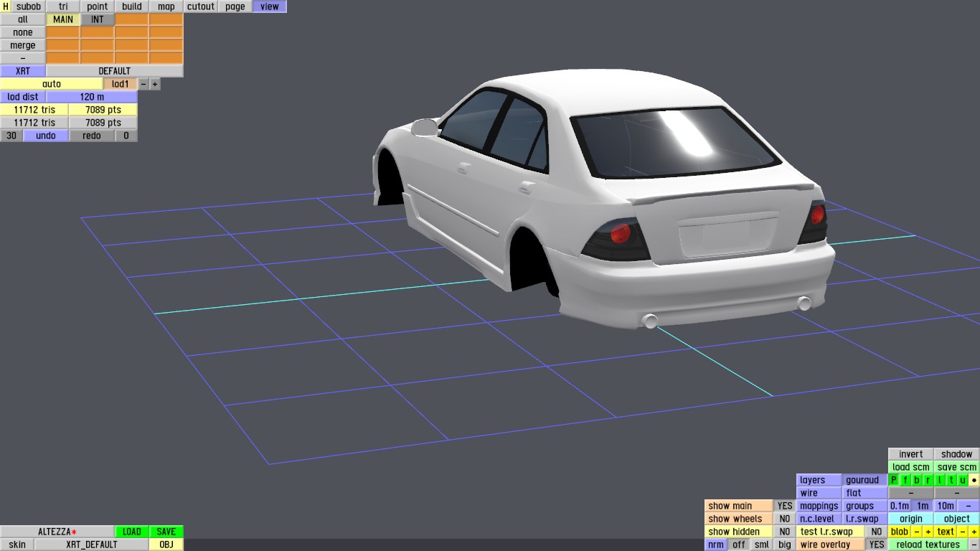Toggle show hidden NO button
980x551 pixels.
(x=785, y=532)
